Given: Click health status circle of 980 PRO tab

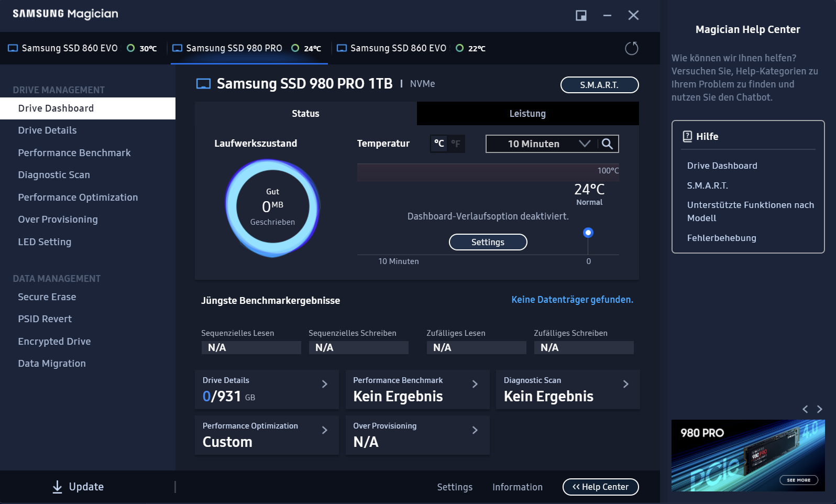Looking at the screenshot, I should click(x=295, y=48).
